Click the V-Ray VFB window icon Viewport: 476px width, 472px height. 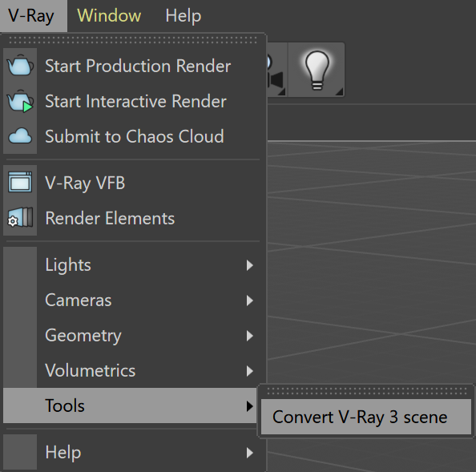pyautogui.click(x=20, y=182)
